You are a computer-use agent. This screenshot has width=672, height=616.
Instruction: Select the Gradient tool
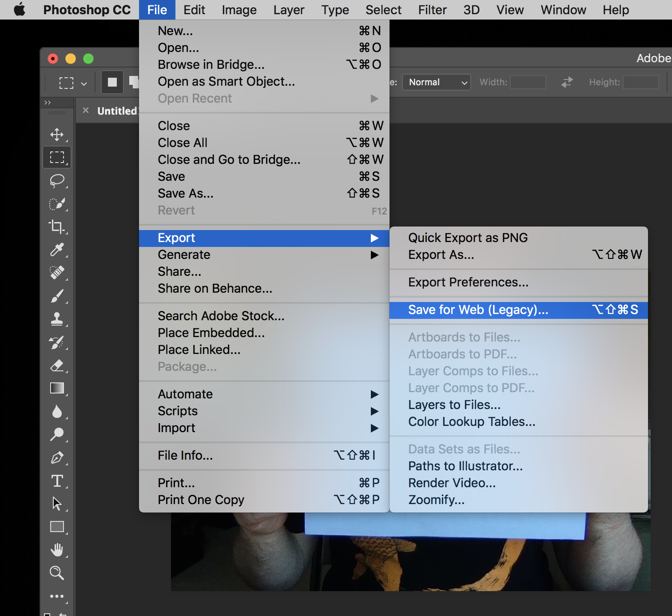(x=57, y=388)
